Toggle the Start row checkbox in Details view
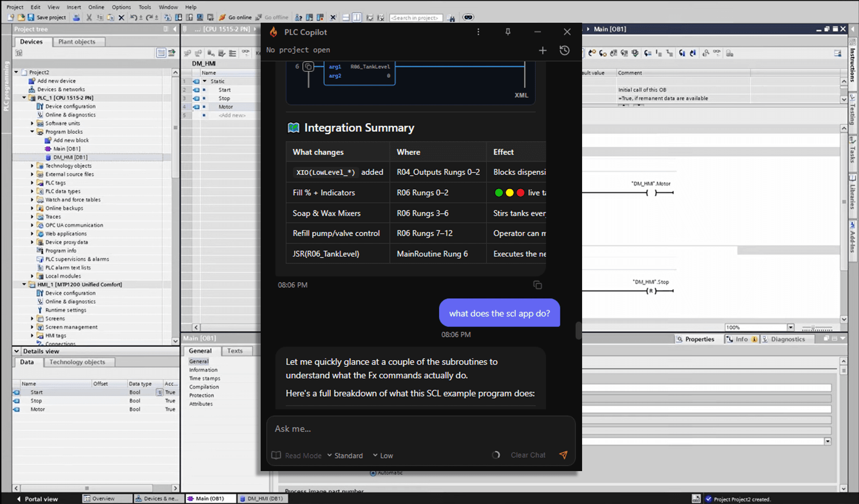 pyautogui.click(x=159, y=392)
